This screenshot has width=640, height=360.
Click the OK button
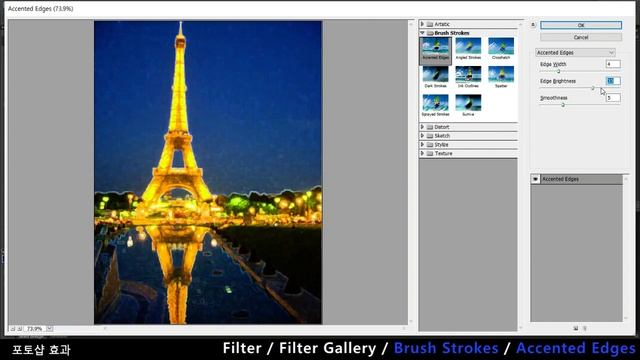tap(581, 25)
